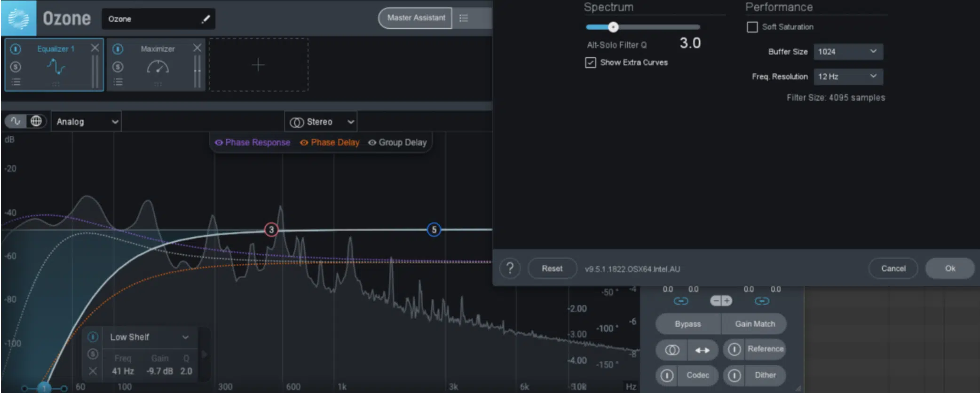The width and height of the screenshot is (980, 393).
Task: Open the Codec panel
Action: tap(697, 375)
